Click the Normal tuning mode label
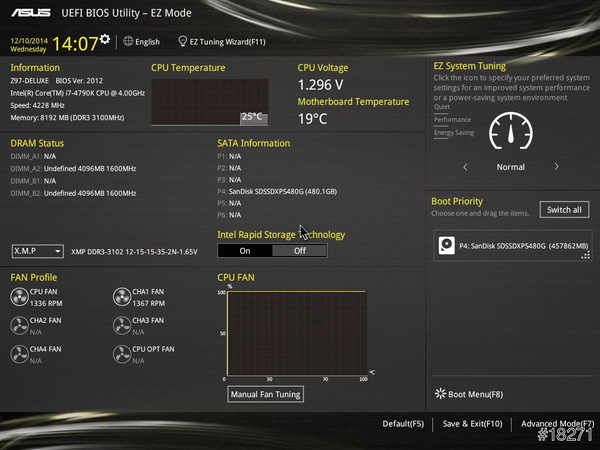 [510, 167]
